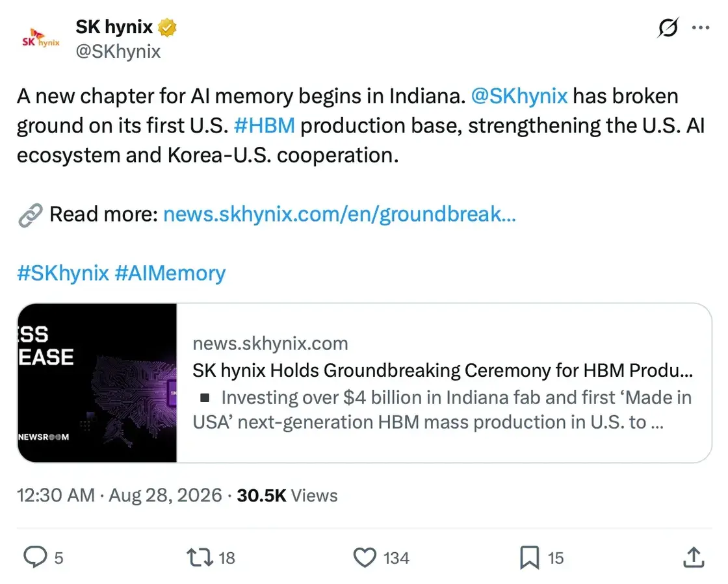
Task: Open the #AIMemory hashtag
Action: coord(170,273)
